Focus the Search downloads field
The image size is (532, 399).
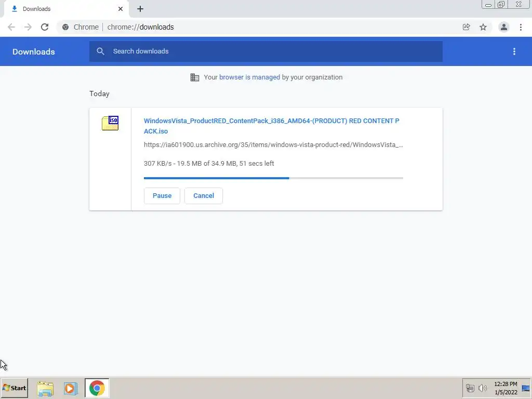(265, 51)
